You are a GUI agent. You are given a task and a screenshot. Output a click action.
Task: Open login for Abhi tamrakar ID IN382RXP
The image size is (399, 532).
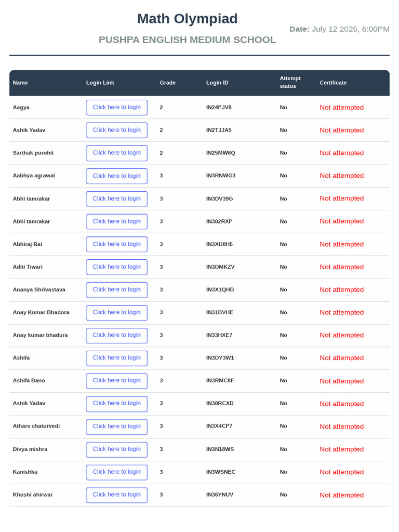click(117, 221)
